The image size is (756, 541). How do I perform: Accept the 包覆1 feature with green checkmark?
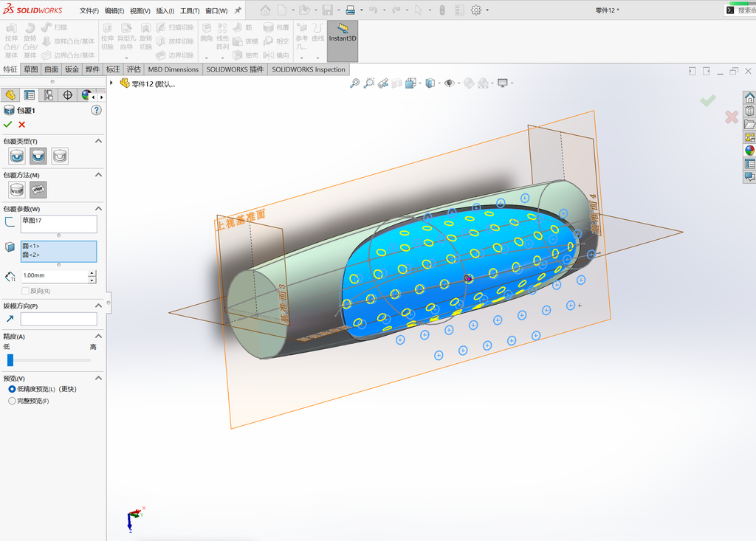pyautogui.click(x=7, y=125)
